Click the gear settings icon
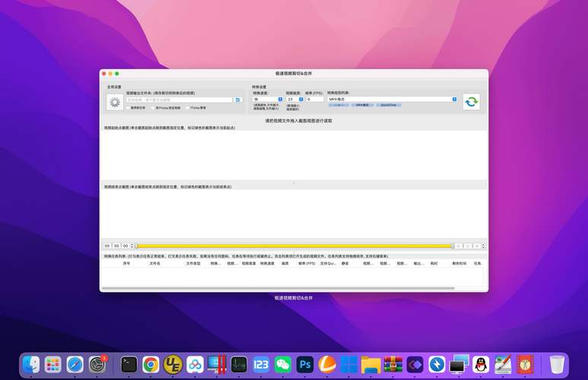 pos(115,102)
